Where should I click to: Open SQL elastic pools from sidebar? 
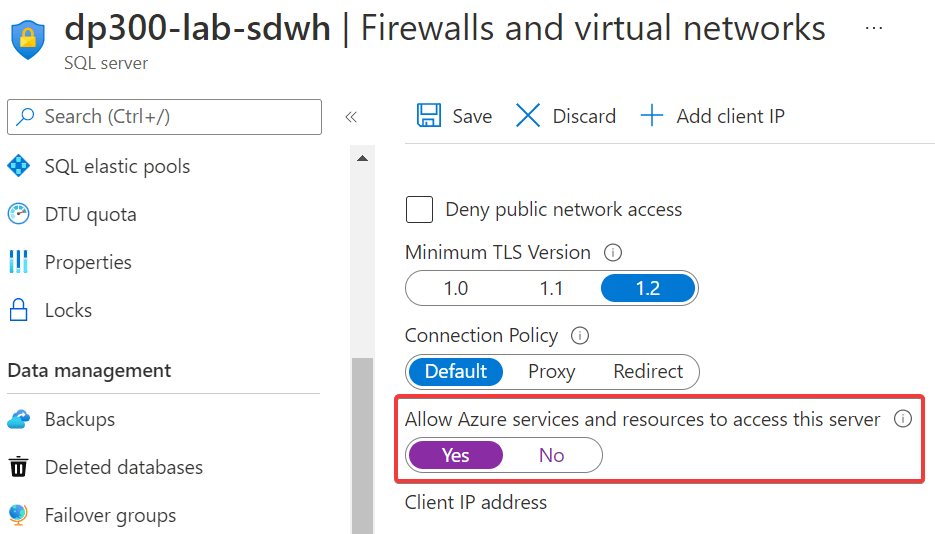(x=117, y=166)
